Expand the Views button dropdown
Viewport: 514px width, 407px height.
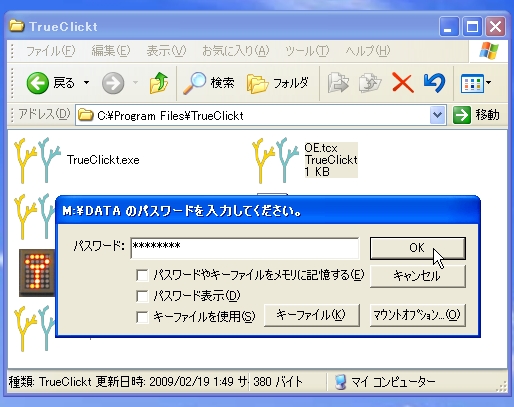489,82
